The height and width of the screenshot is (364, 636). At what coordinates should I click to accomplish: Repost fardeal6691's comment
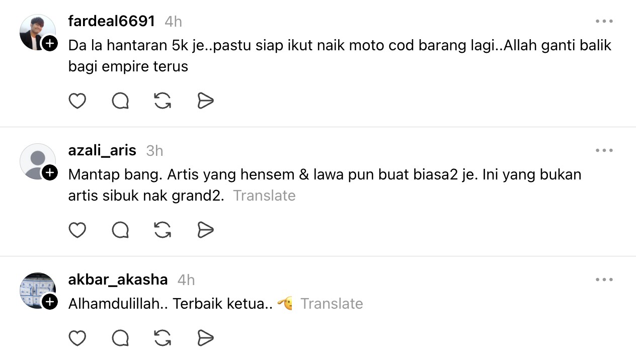[x=163, y=101]
